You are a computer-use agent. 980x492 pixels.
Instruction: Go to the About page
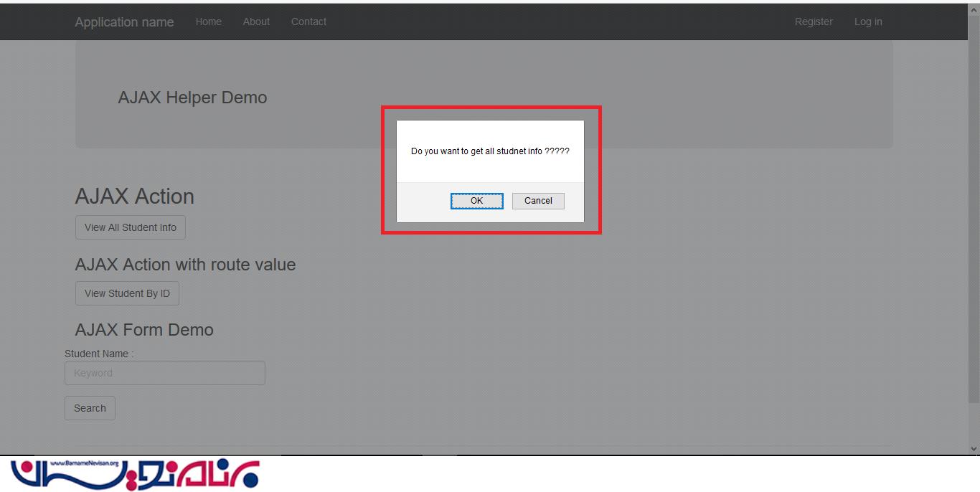point(256,22)
